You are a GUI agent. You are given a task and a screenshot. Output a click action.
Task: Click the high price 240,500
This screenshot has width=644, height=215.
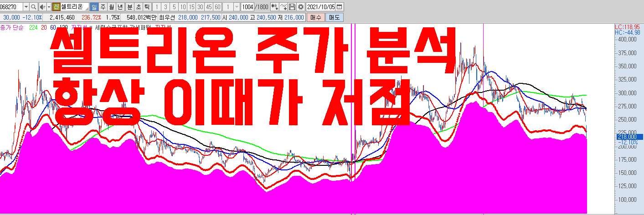pos(266,17)
